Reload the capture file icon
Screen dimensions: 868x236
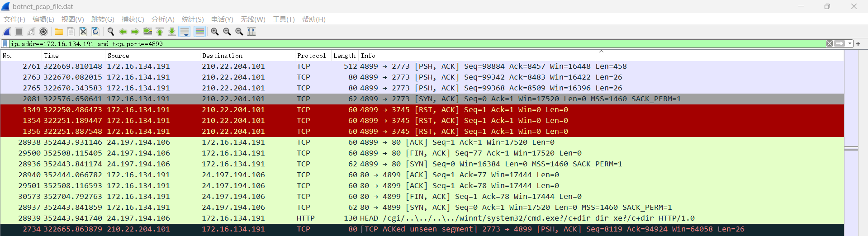coord(95,32)
